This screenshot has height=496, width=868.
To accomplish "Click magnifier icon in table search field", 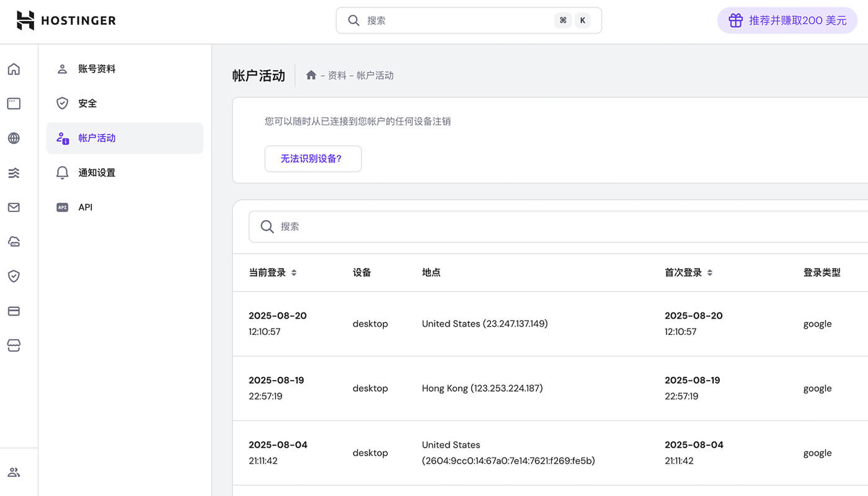I will tap(267, 226).
